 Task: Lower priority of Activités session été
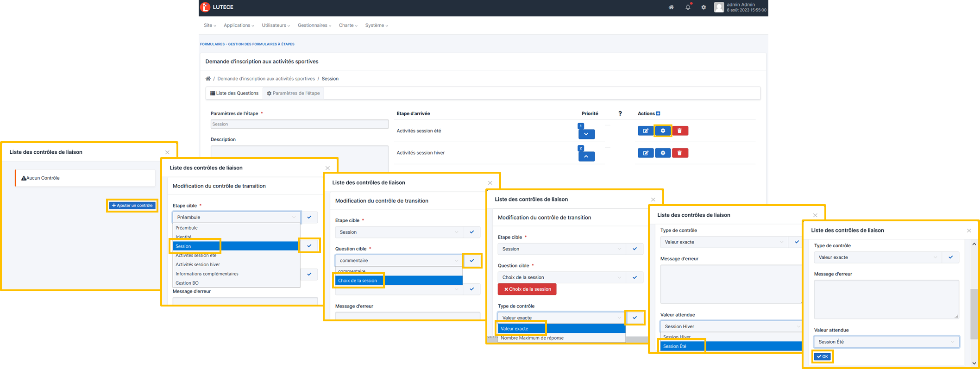point(586,134)
